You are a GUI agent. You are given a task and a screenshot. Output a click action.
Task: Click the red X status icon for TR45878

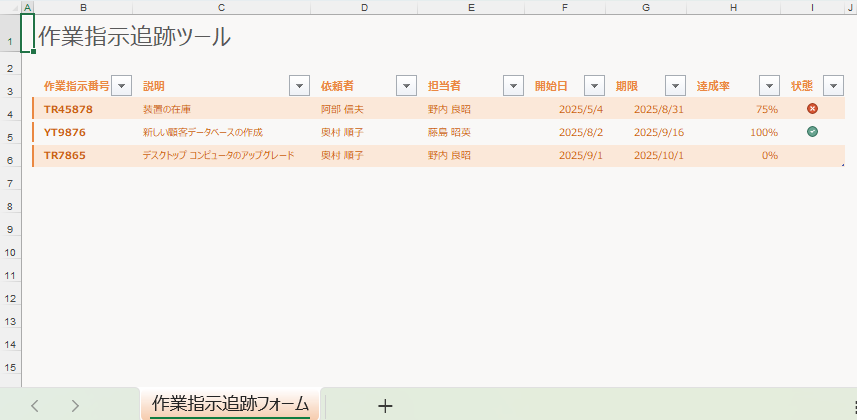tap(812, 109)
